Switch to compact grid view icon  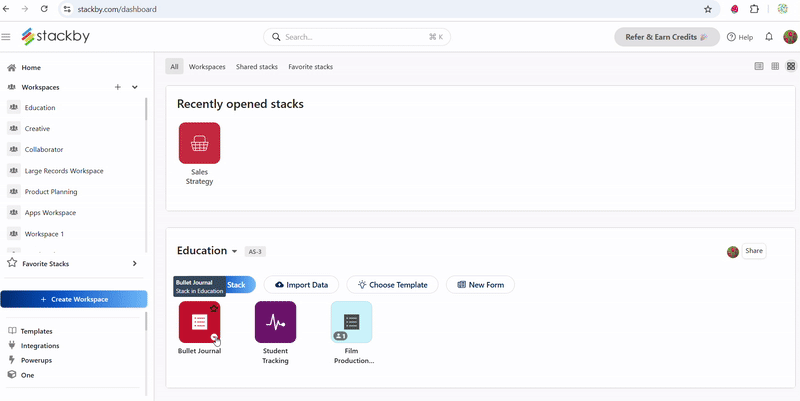click(x=775, y=66)
